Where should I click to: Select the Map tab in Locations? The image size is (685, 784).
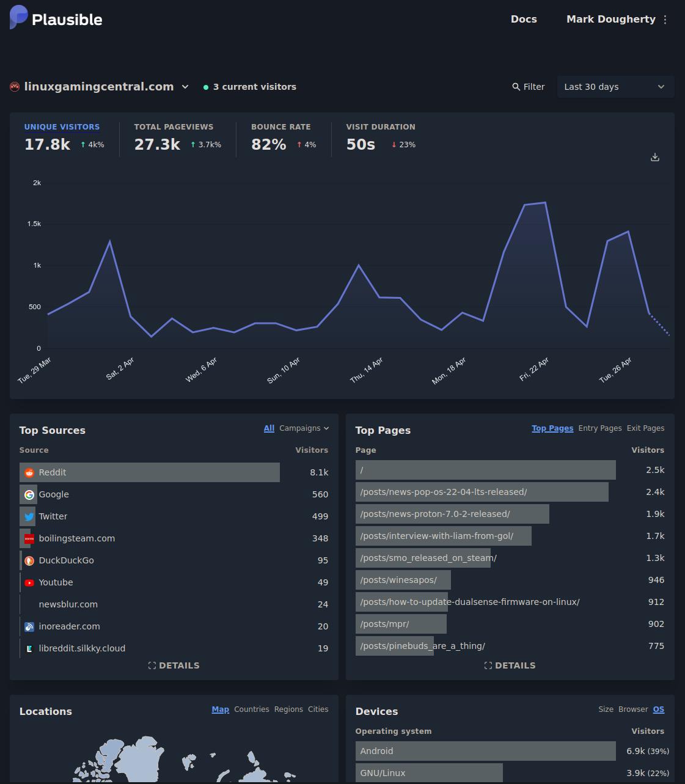coord(220,709)
